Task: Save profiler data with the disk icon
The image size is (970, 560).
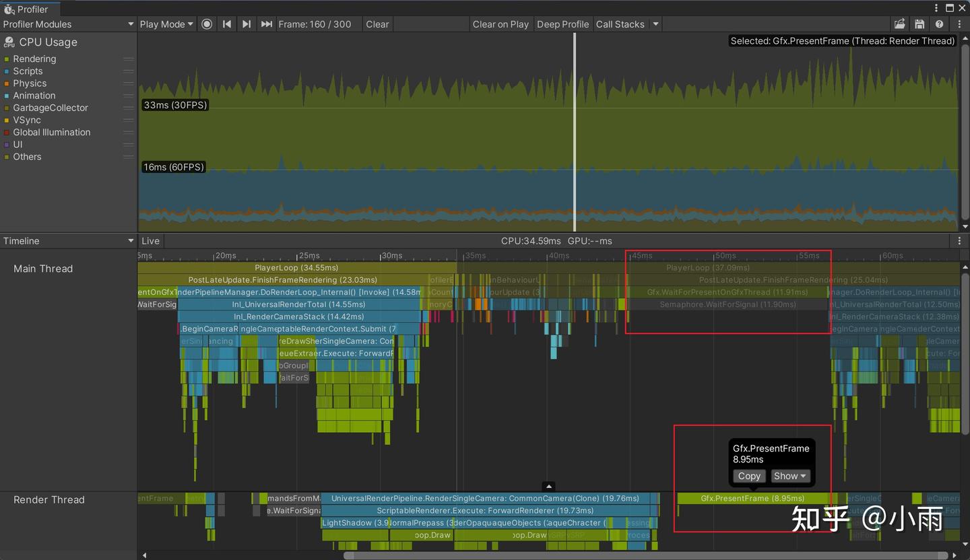Action: 919,24
